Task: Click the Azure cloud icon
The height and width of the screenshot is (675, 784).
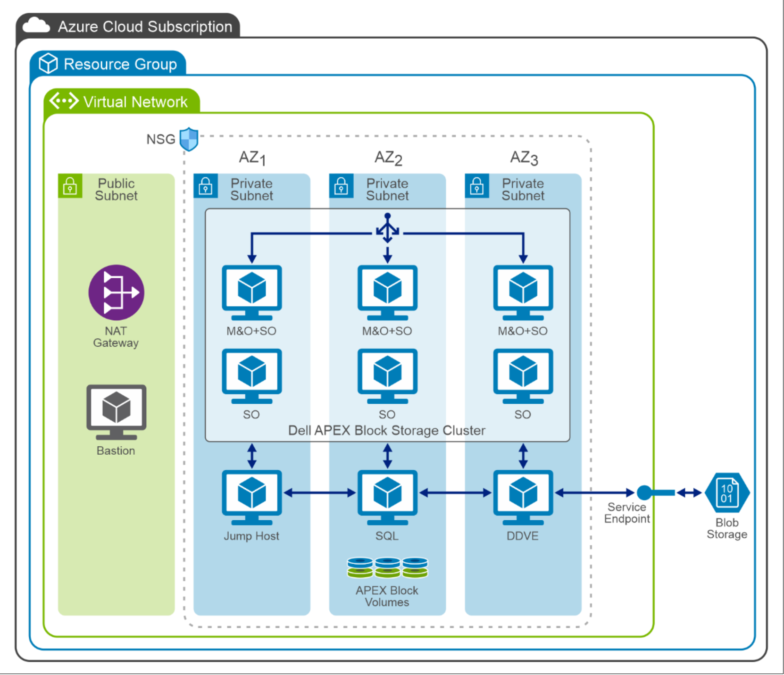Action: tap(36, 25)
